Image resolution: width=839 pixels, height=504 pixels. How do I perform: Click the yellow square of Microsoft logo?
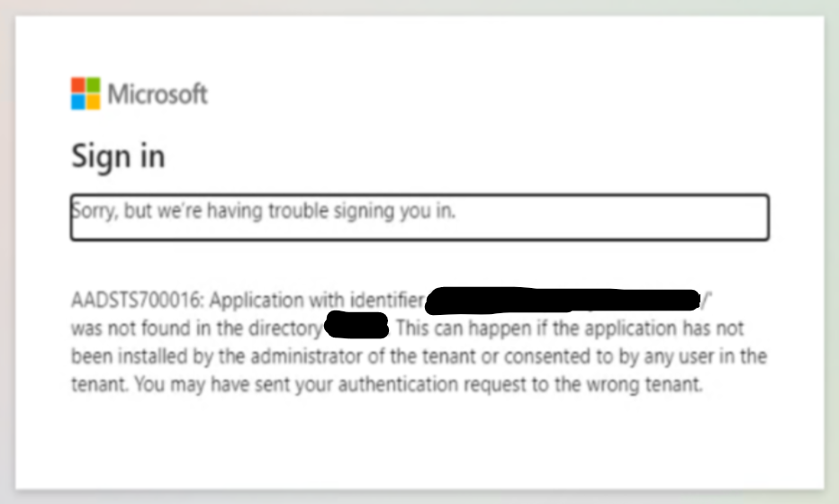[93, 101]
